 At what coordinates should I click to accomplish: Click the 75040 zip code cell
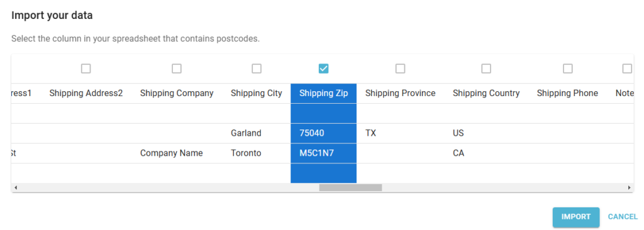point(324,133)
